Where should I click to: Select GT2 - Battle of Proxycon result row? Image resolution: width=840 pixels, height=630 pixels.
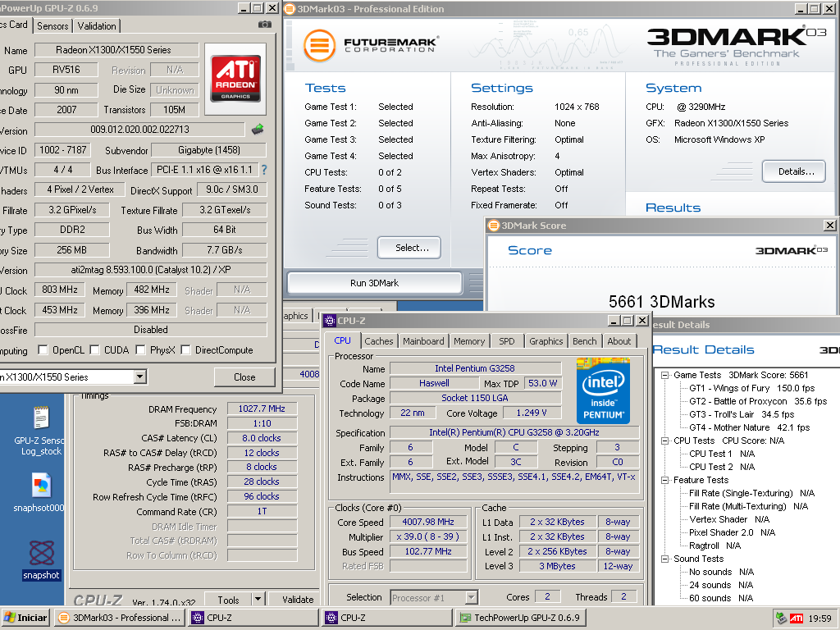757,401
